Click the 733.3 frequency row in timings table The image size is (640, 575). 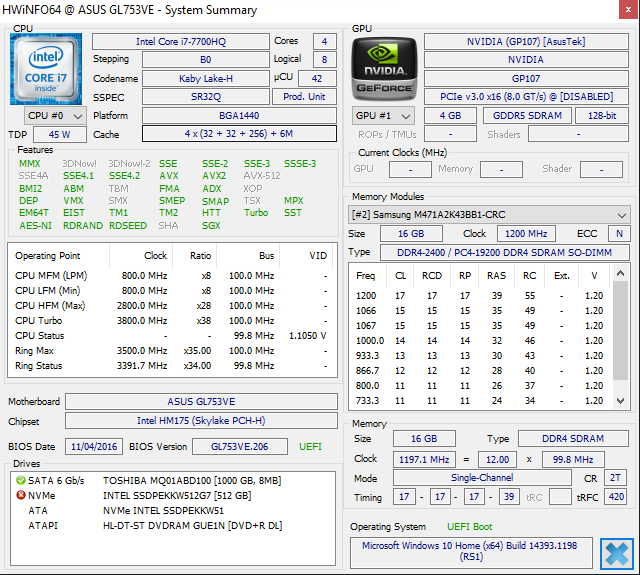(x=480, y=401)
